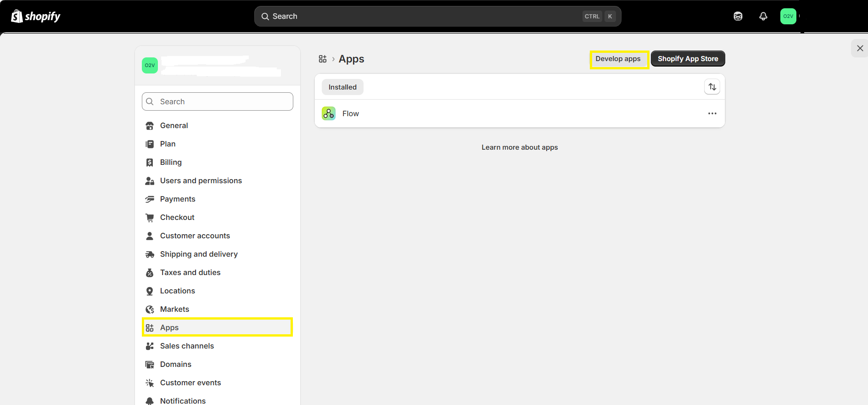Viewport: 868px width, 405px height.
Task: Click the General store icon in sidebar
Action: tap(150, 126)
